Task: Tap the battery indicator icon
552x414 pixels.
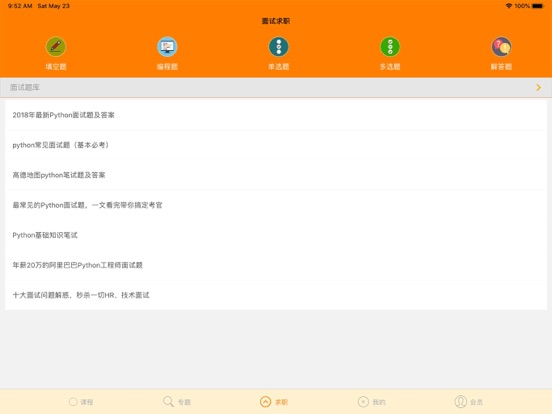Action: point(538,6)
